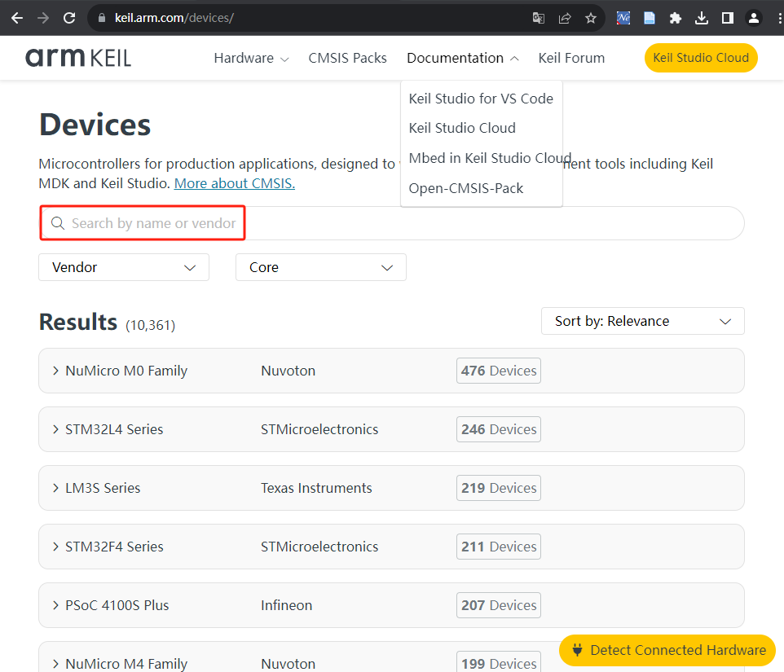This screenshot has width=784, height=672.
Task: Select Keil Studio for VS Code entry
Action: click(481, 99)
